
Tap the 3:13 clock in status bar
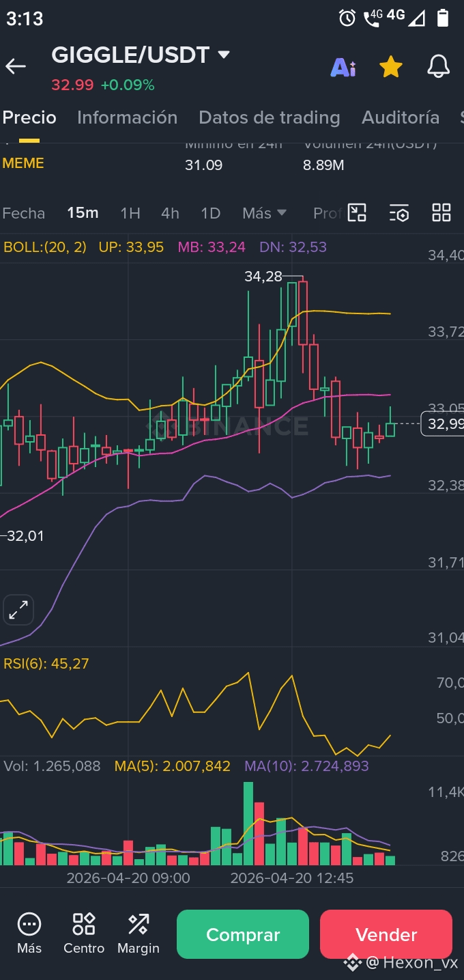pyautogui.click(x=25, y=19)
